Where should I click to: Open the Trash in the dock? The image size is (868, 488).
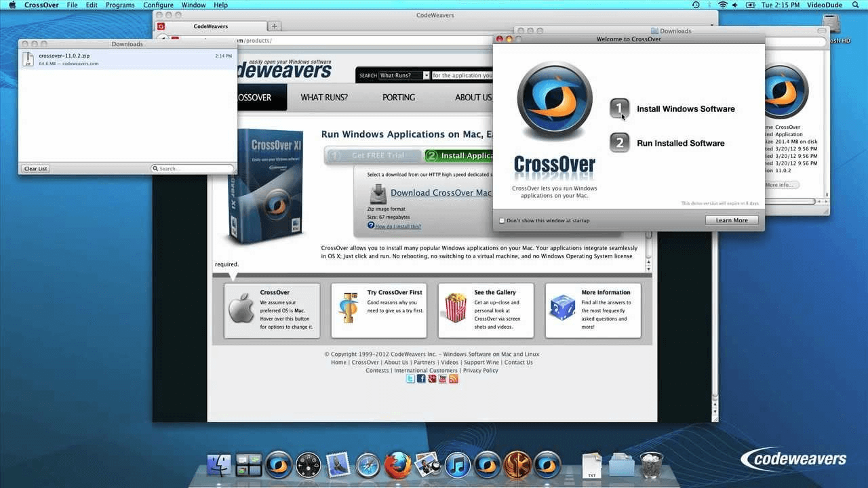[x=652, y=466]
